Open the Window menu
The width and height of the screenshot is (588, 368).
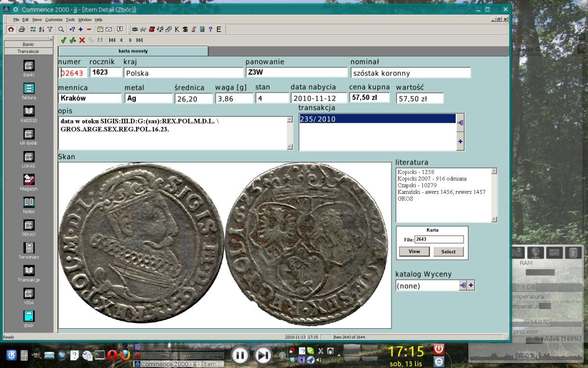pos(85,20)
